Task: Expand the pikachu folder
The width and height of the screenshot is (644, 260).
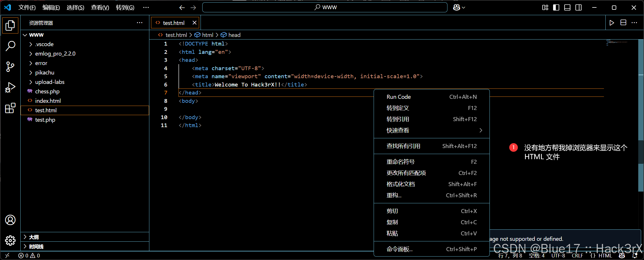Action: click(85, 72)
